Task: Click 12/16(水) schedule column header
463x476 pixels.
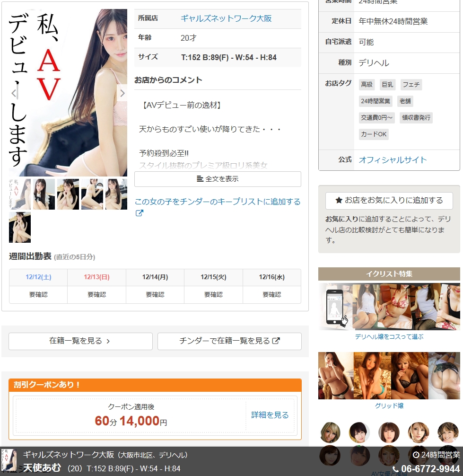Action: click(x=272, y=277)
